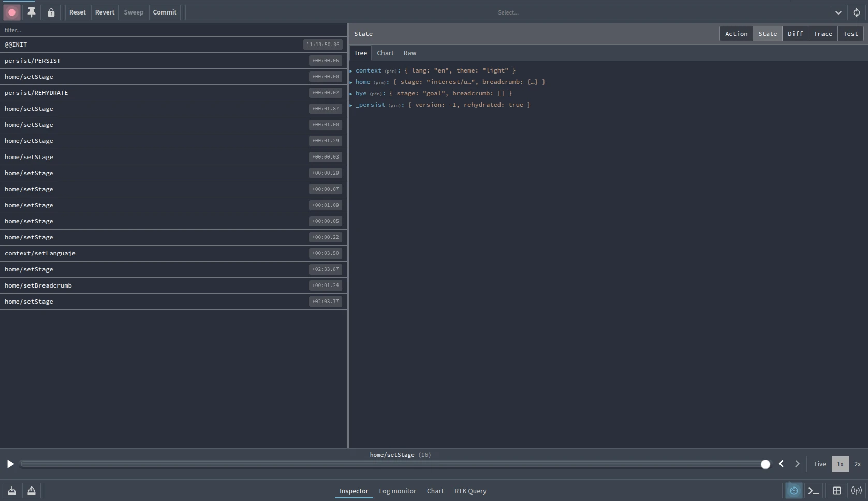Open the instance Select dropdown arrow
868x501 pixels.
(x=838, y=12)
